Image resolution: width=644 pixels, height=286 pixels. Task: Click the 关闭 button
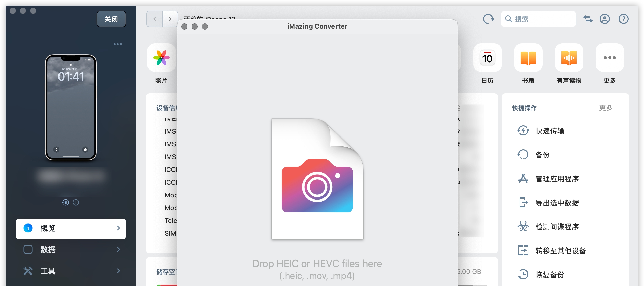coord(111,19)
